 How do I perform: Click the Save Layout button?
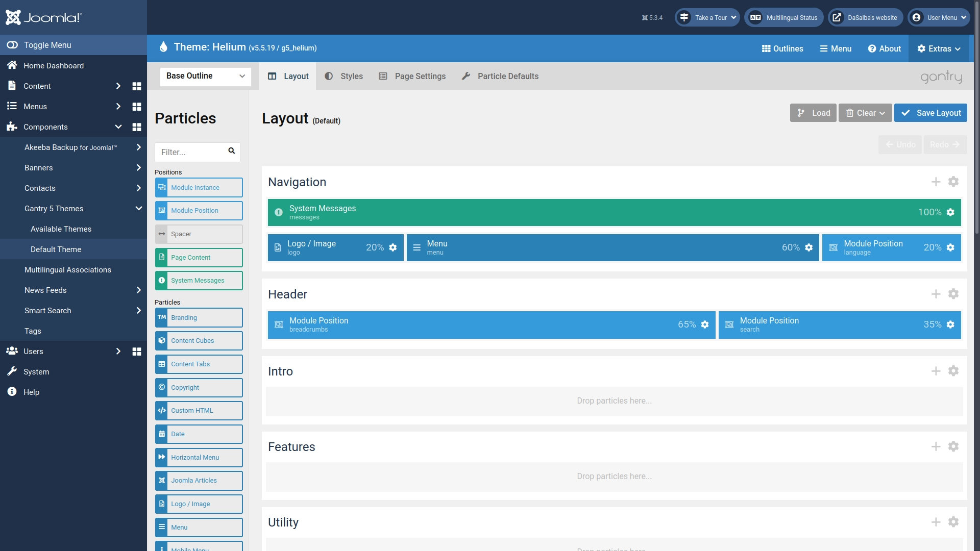click(x=930, y=113)
